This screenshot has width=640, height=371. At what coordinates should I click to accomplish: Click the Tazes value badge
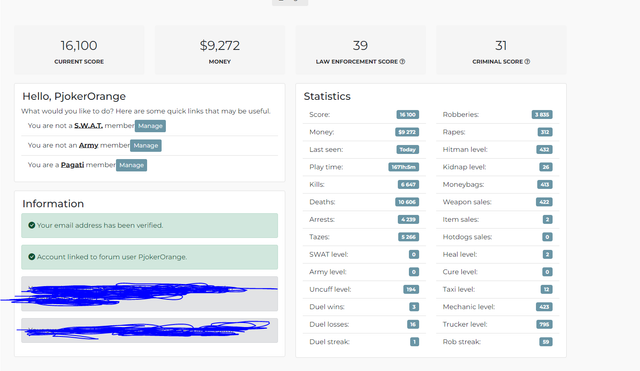[409, 237]
